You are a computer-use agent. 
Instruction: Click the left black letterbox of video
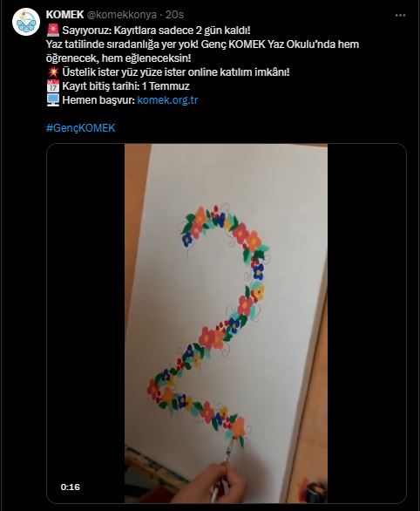(x=85, y=324)
